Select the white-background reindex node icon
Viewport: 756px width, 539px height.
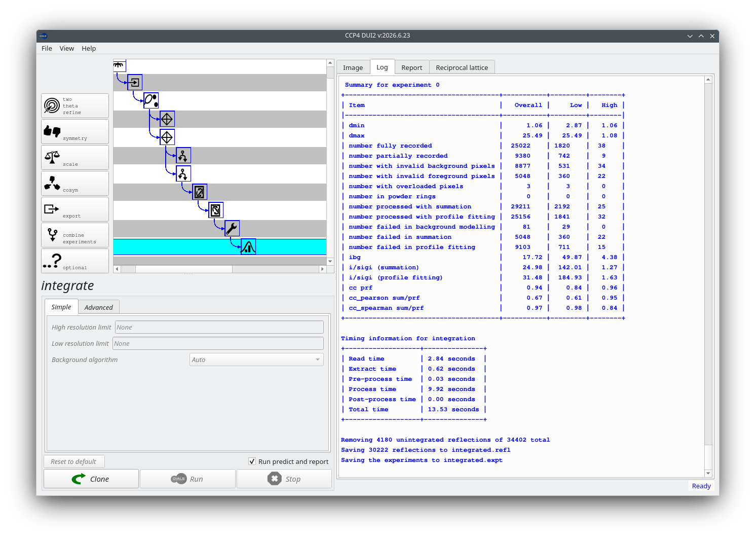tap(216, 210)
